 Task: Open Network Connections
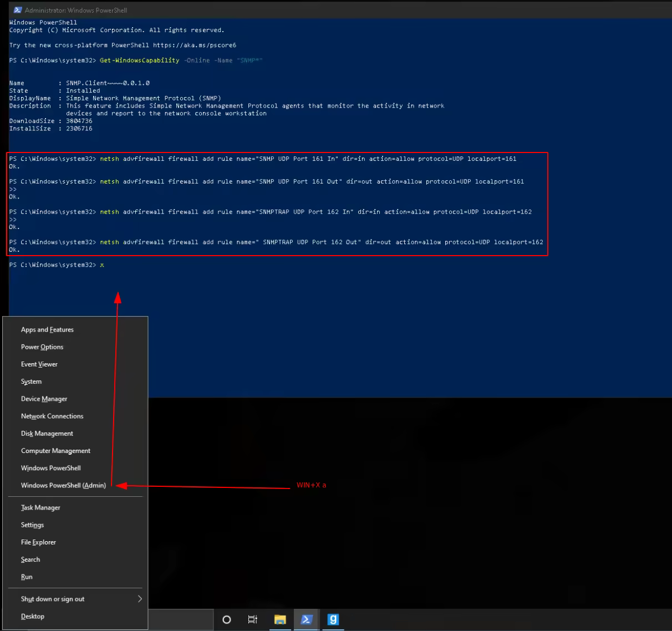pyautogui.click(x=75, y=416)
